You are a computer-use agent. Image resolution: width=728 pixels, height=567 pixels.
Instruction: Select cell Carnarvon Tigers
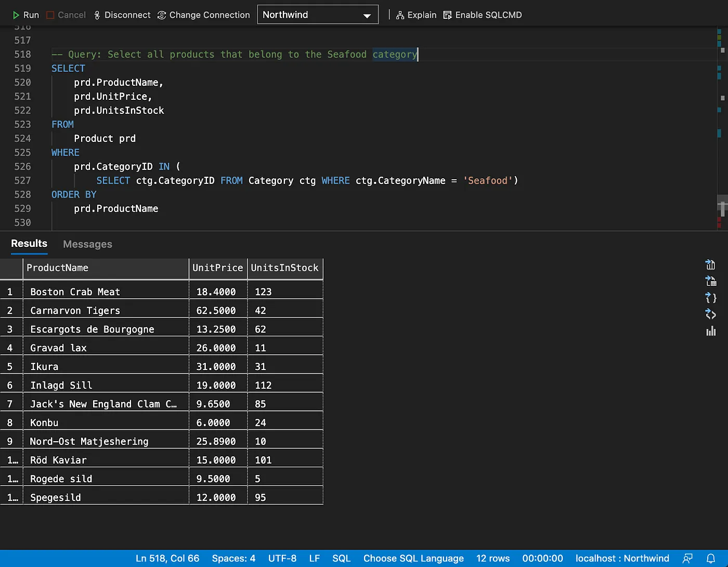pyautogui.click(x=106, y=310)
